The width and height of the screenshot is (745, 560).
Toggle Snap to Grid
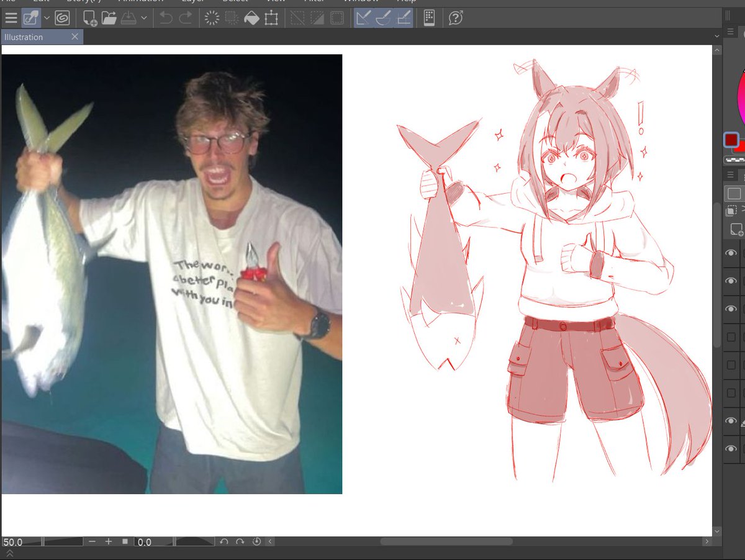[404, 18]
